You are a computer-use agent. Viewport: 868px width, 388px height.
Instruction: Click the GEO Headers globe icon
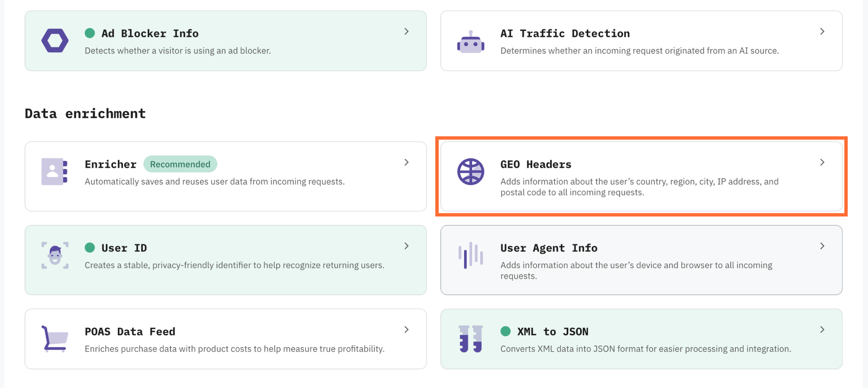coord(471,172)
